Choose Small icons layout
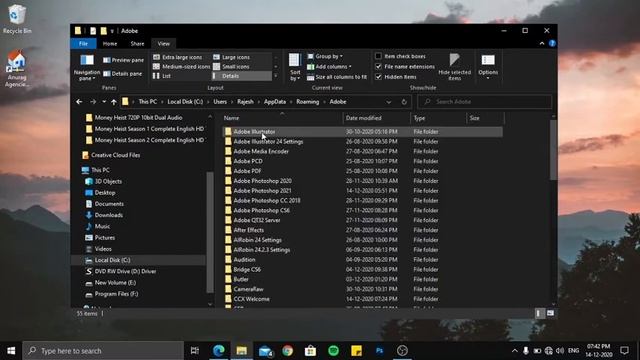Image resolution: width=640 pixels, height=360 pixels. pyautogui.click(x=231, y=67)
